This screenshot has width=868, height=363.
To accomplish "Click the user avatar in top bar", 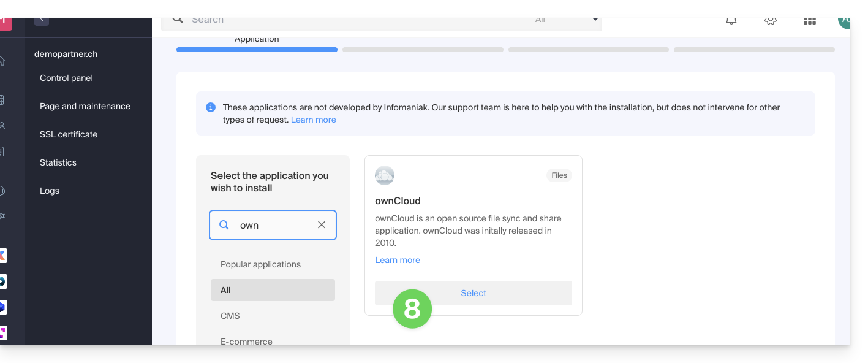I will click(844, 21).
